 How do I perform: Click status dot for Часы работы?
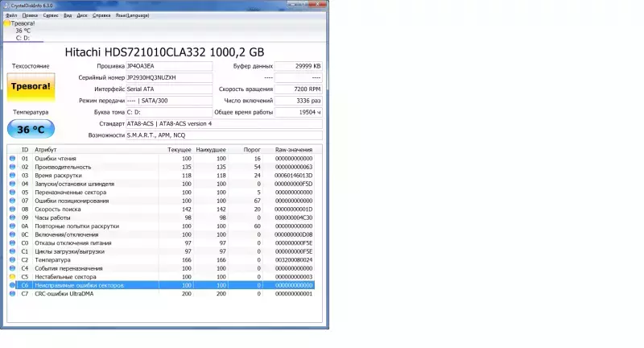pos(12,217)
